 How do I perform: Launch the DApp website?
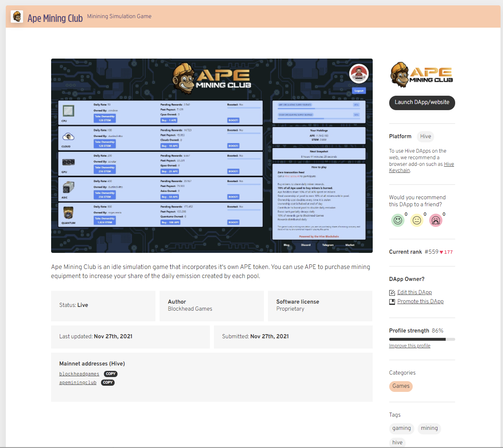coord(422,103)
